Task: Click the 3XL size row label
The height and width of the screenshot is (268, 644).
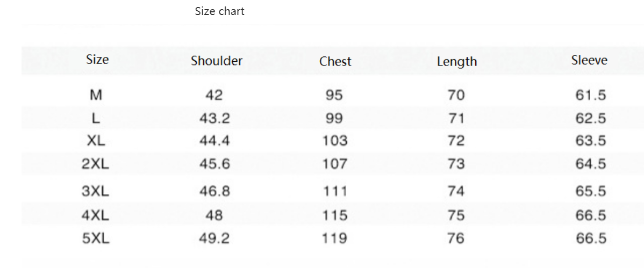Action: coord(96,191)
